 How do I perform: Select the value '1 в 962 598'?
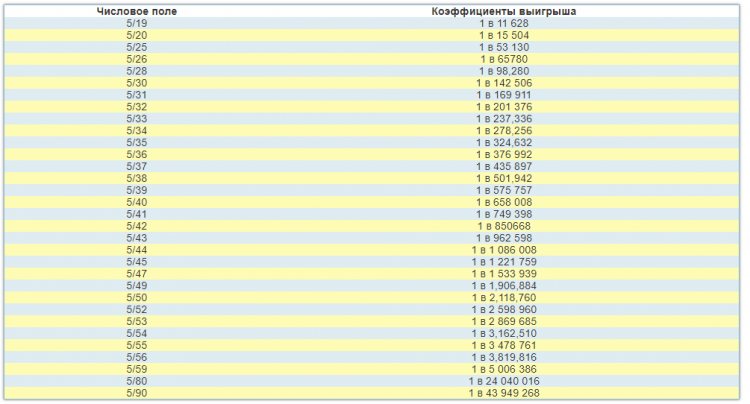click(504, 239)
